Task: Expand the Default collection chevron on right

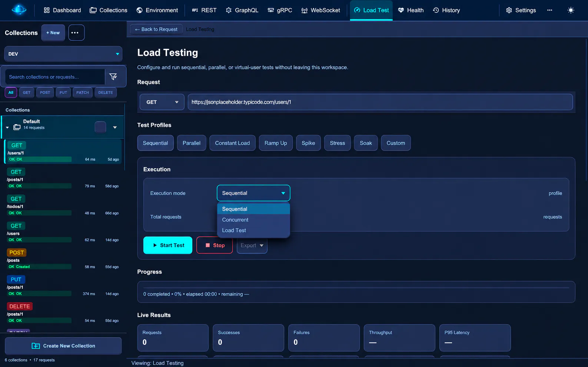Action: [115, 127]
